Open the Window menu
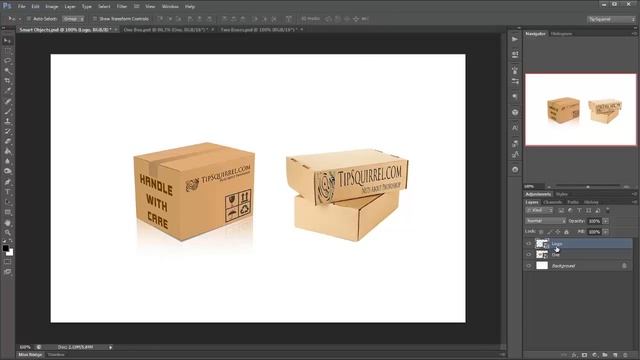The image size is (640, 360). point(170,7)
